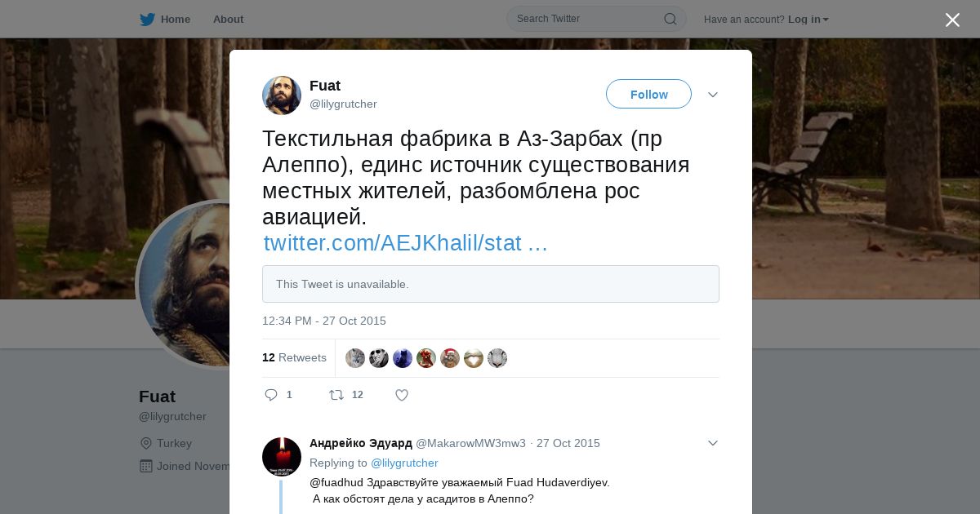Like the tweet with heart icon
This screenshot has height=514, width=980.
tap(402, 395)
